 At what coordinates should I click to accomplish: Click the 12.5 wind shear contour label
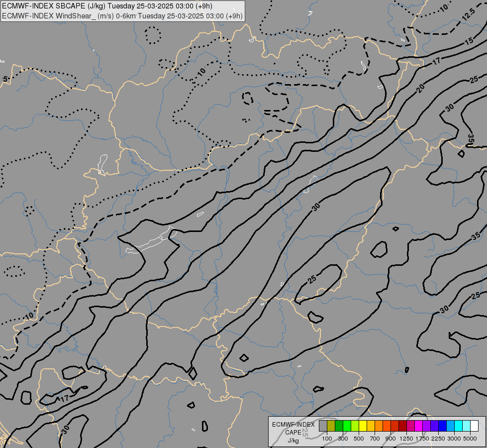pos(469,14)
